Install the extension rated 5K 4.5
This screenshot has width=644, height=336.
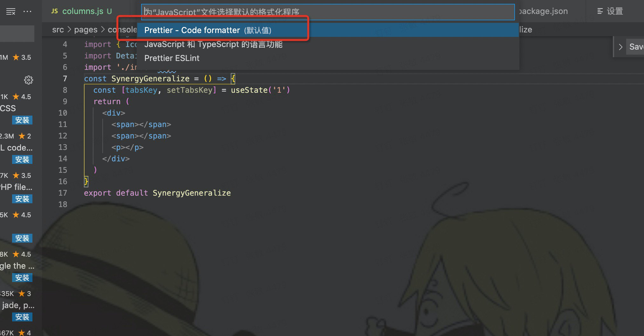point(22,238)
